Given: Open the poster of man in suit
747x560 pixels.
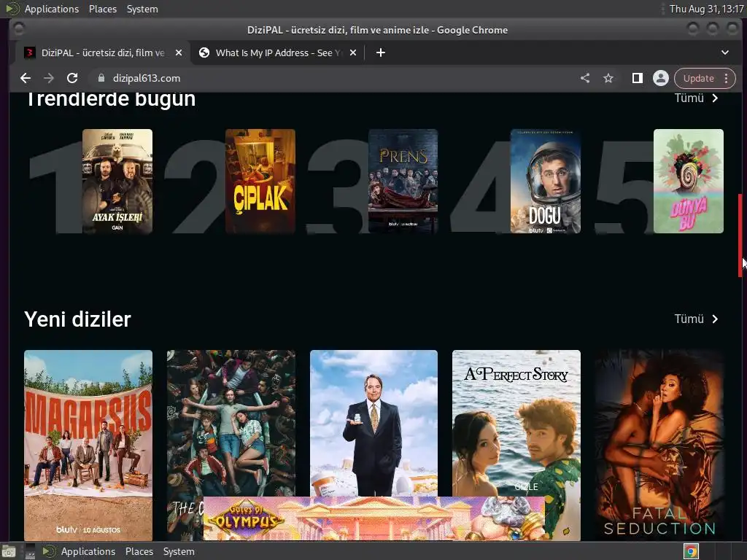Looking at the screenshot, I should pos(373,424).
